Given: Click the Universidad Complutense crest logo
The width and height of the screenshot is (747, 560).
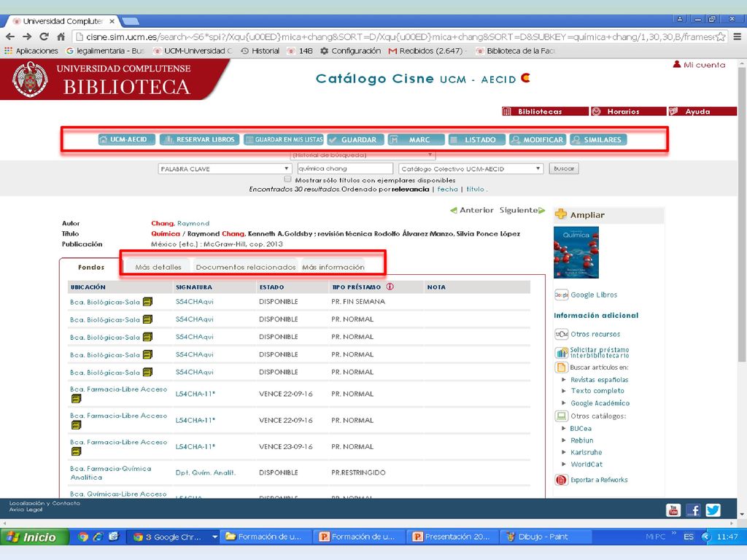Looking at the screenshot, I should click(30, 79).
